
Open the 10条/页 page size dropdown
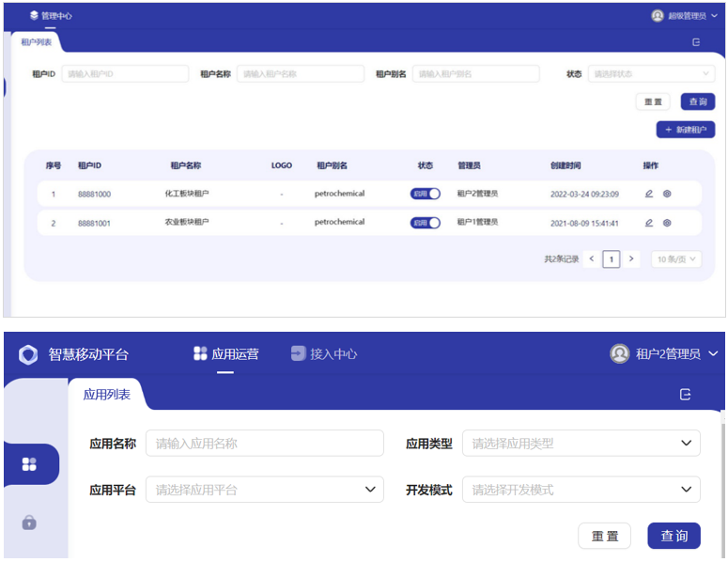[676, 258]
